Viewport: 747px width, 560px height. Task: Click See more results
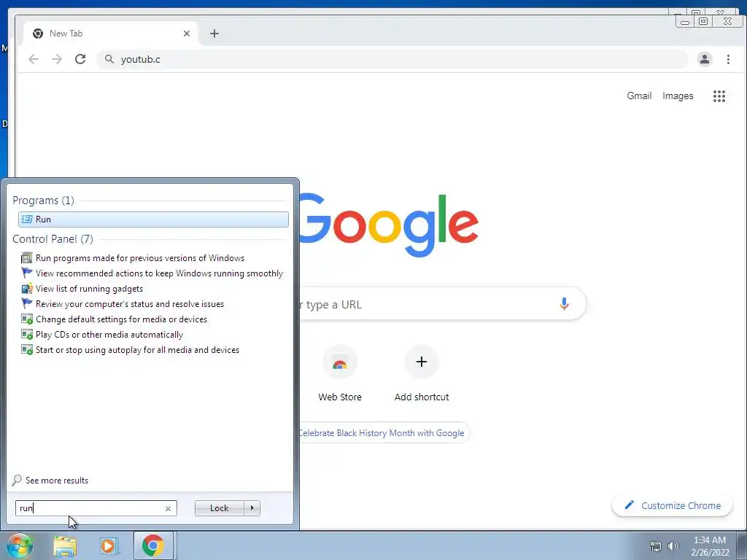pyautogui.click(x=50, y=480)
